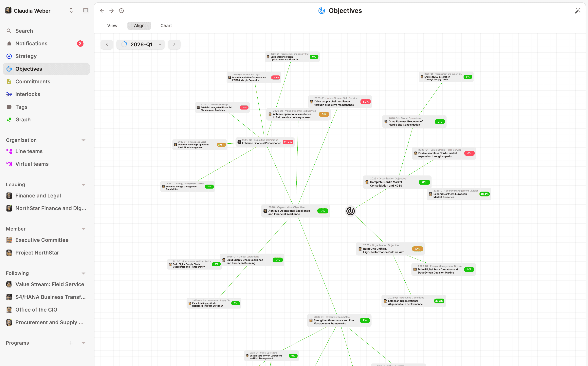Viewport: 588px width, 366px height.
Task: Open the version history view
Action: coord(121,10)
